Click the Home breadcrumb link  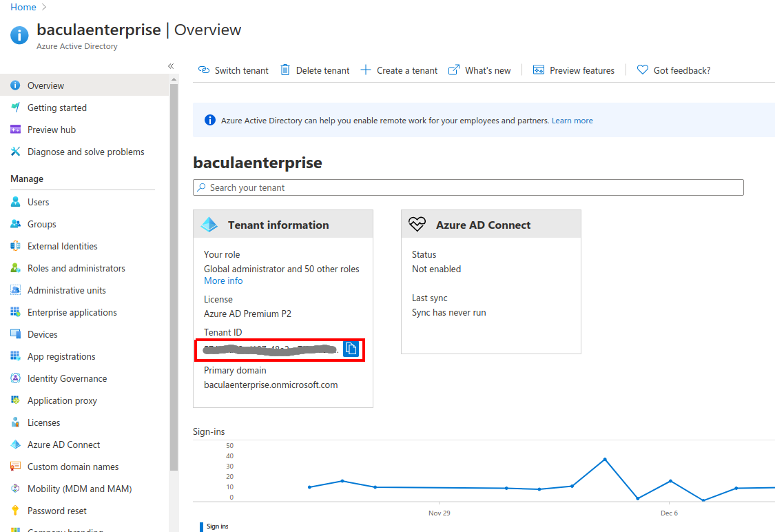click(x=23, y=7)
